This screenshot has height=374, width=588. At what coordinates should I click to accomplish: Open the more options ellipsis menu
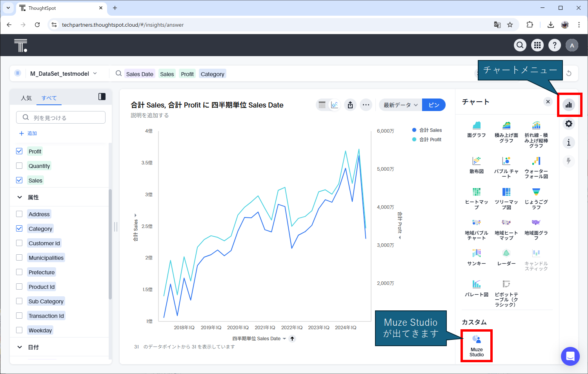(x=366, y=105)
